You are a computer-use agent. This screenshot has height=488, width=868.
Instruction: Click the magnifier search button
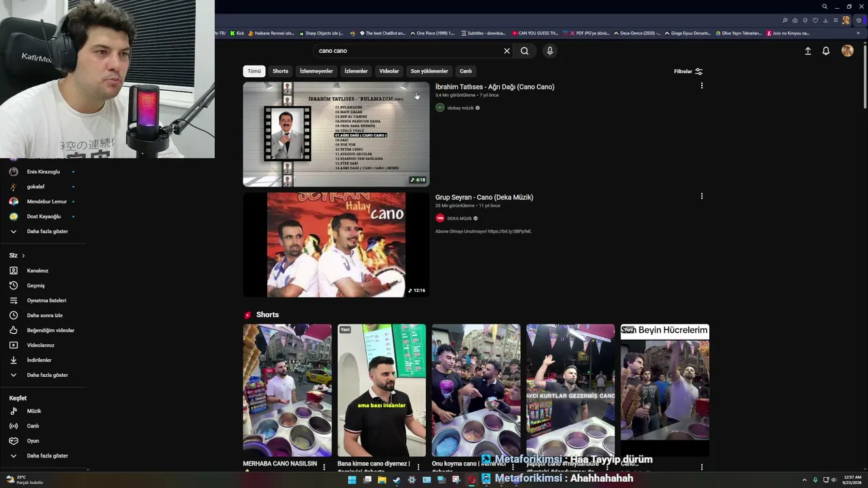point(525,51)
